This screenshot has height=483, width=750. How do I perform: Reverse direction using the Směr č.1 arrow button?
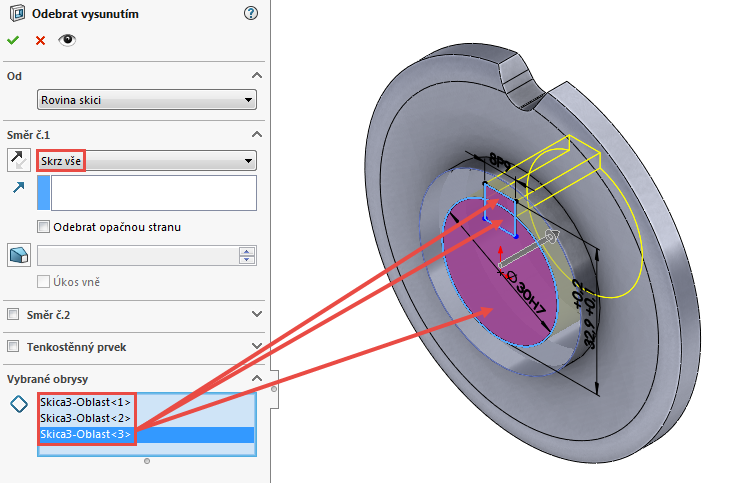(19, 160)
